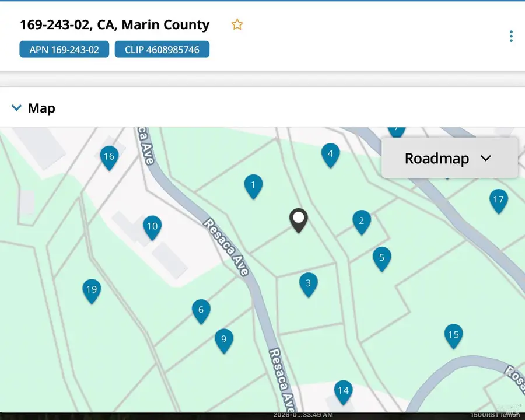525x420 pixels.
Task: Pick map pin numbered 9
Action: pos(224,339)
